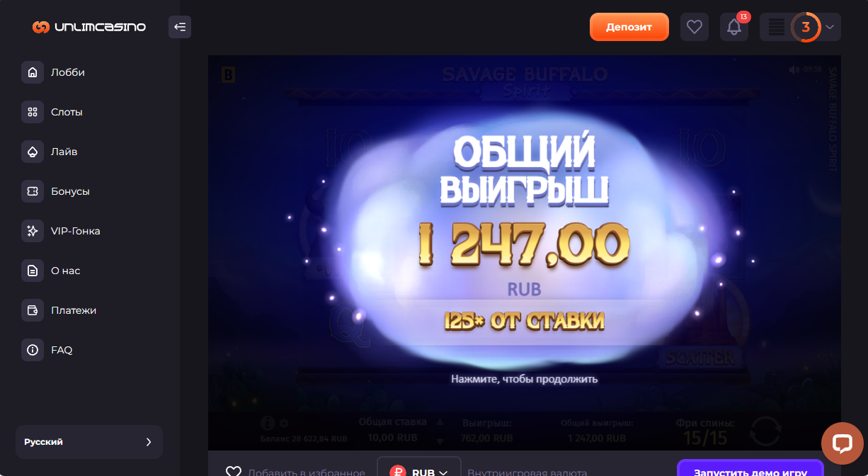This screenshot has height=476, width=868.
Task: Click Нажмите, чтобы продолжить in the game
Action: (x=525, y=379)
